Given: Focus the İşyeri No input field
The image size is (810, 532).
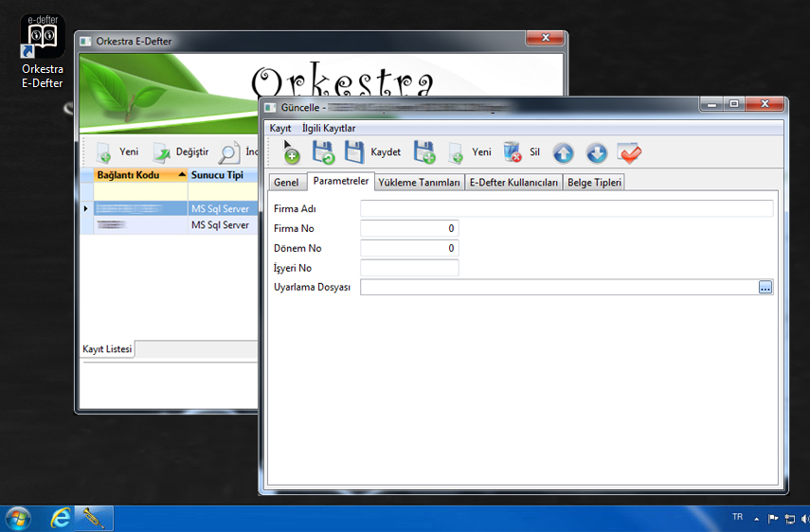Looking at the screenshot, I should click(409, 268).
